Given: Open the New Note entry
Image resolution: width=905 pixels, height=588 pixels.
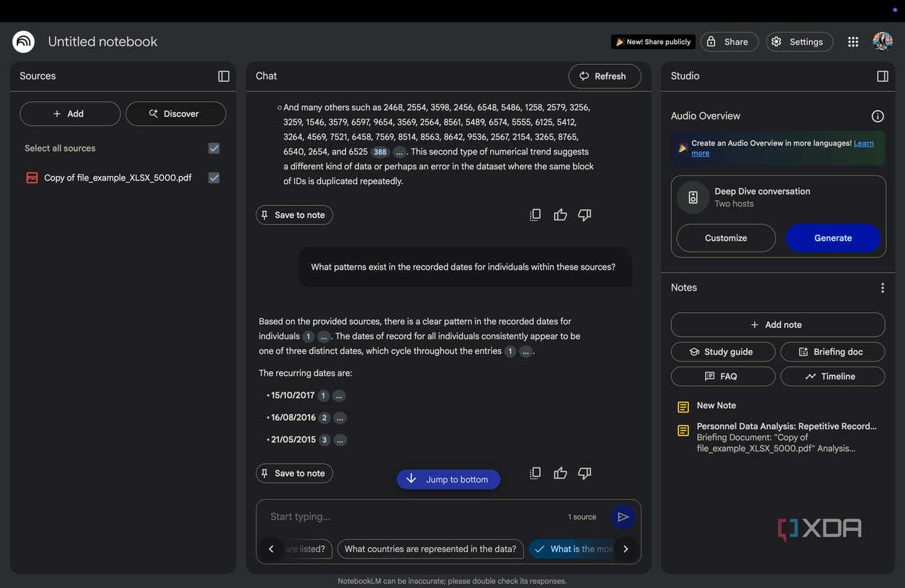Looking at the screenshot, I should (716, 405).
